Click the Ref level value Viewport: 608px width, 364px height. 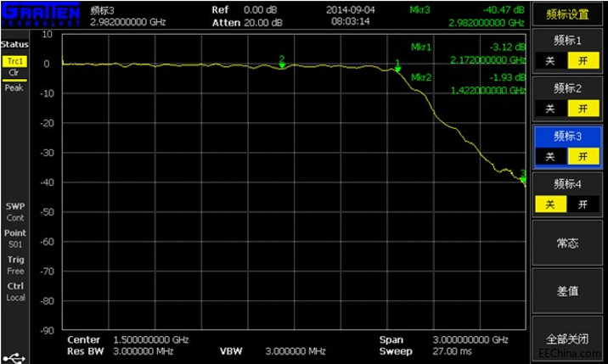[x=260, y=10]
